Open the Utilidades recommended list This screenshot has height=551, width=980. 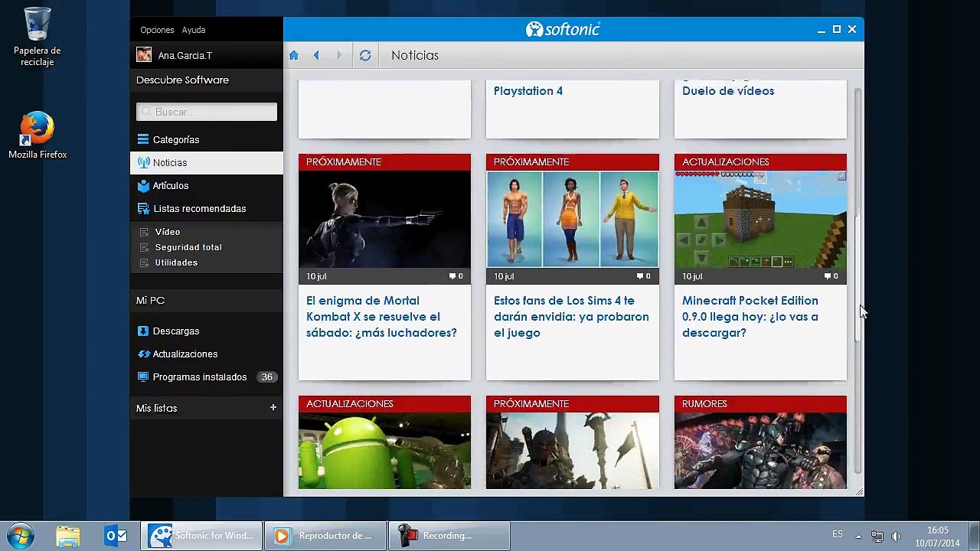176,262
